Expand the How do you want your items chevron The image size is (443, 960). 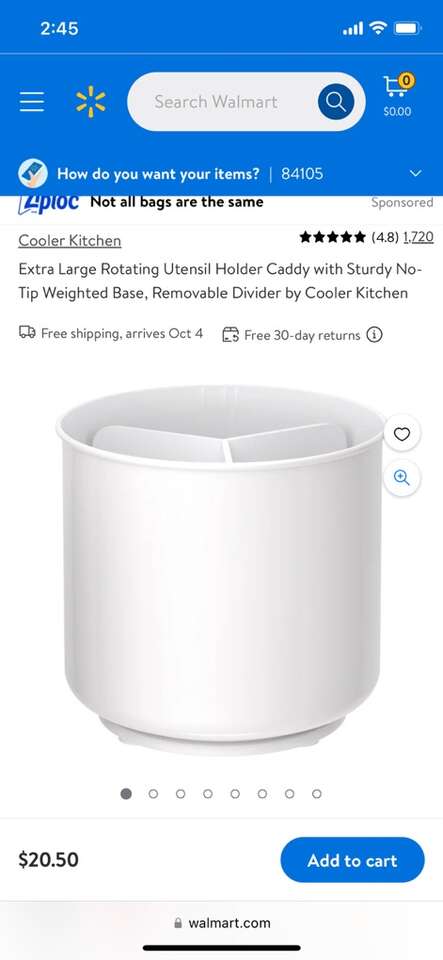click(x=415, y=173)
